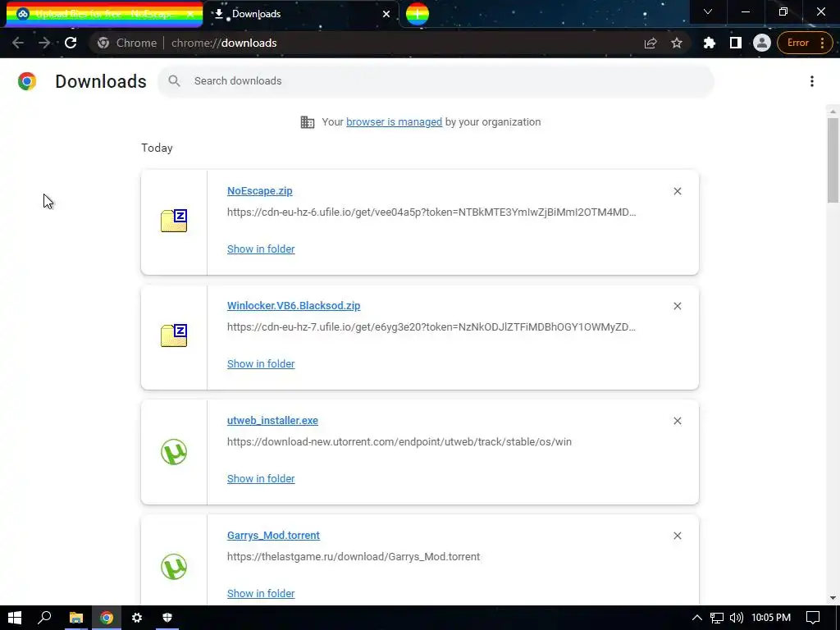Click the scrollbar down arrow
The width and height of the screenshot is (840, 630).
(833, 598)
